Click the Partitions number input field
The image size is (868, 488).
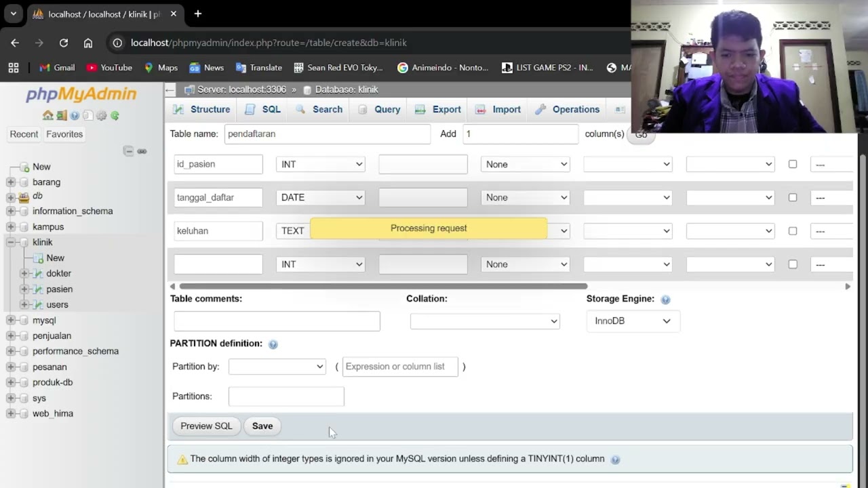[x=286, y=396]
